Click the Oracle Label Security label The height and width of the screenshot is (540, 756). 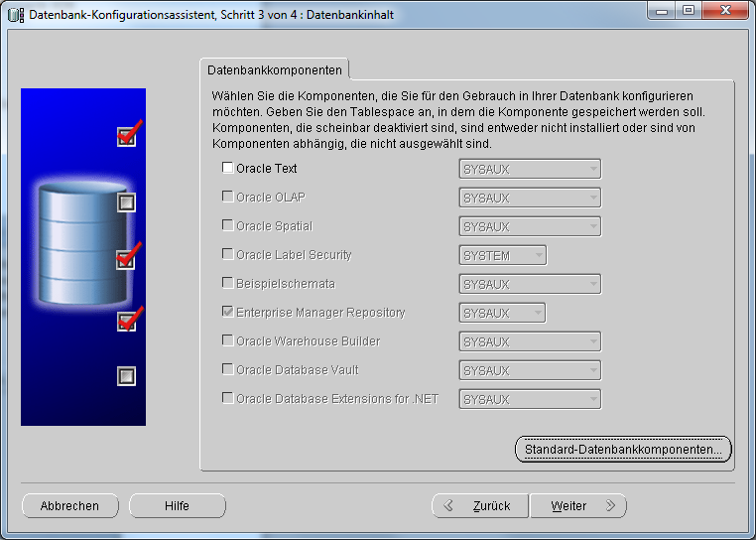pos(294,255)
